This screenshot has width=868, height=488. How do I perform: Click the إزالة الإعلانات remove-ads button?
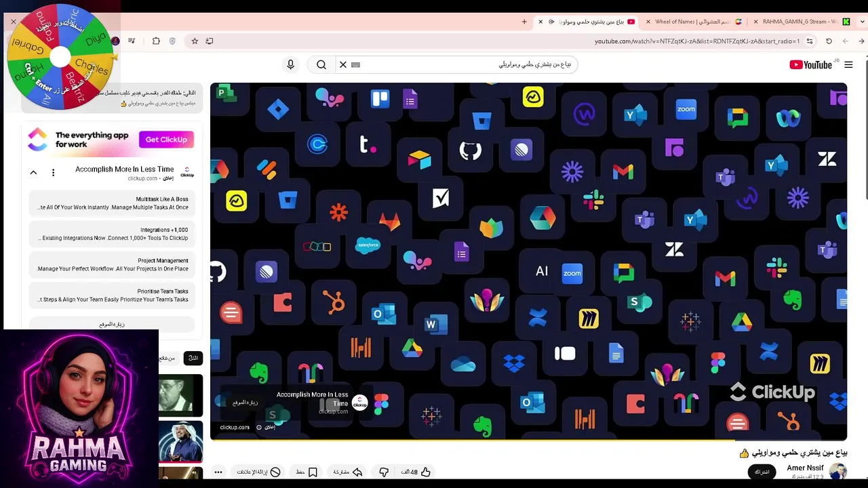click(258, 472)
